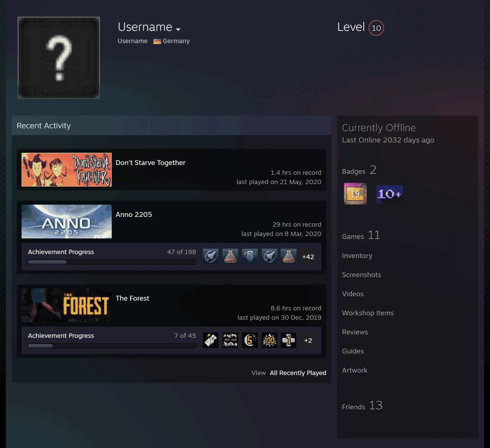Click the 100 achievement icon for The Forest
This screenshot has height=448, width=490.
[x=269, y=340]
